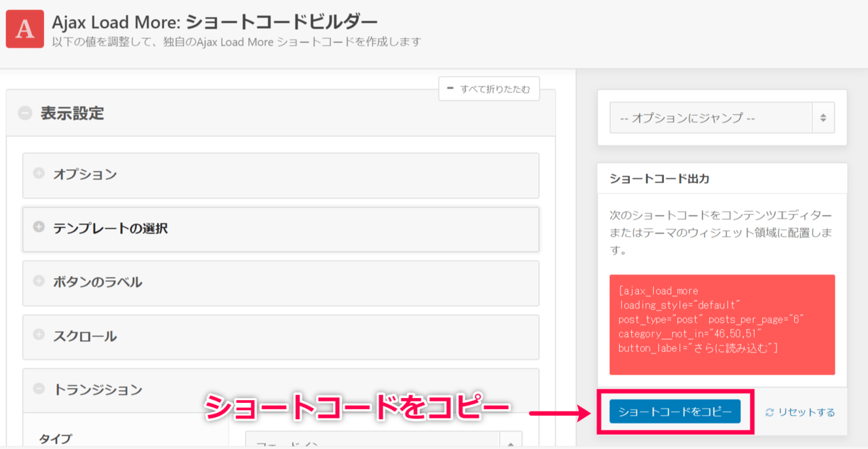868x449 pixels.
Task: Click the blue ショートコードをコピー button
Action: point(675,412)
